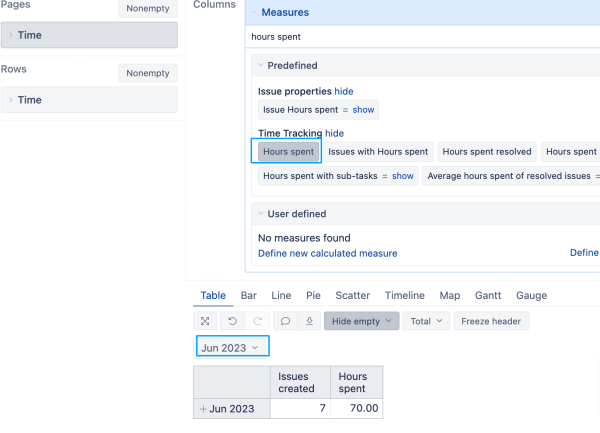Click the Freeze header button
600x433 pixels.
tap(491, 321)
